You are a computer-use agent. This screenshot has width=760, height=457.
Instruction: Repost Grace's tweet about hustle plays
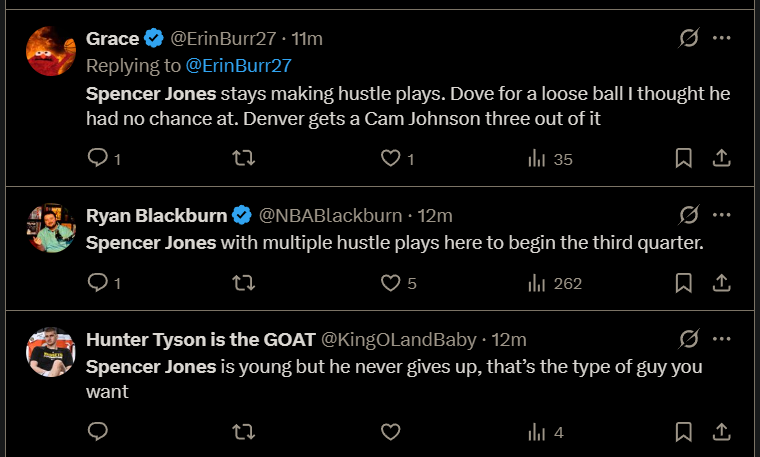pyautogui.click(x=243, y=158)
